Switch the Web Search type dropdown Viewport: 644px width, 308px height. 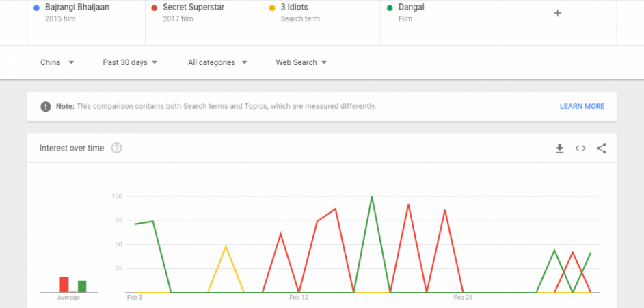[301, 62]
